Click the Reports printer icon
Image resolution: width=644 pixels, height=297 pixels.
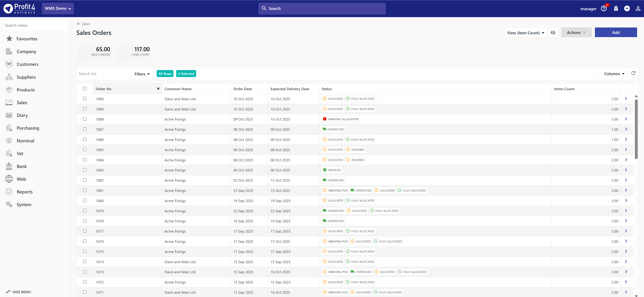(9, 191)
